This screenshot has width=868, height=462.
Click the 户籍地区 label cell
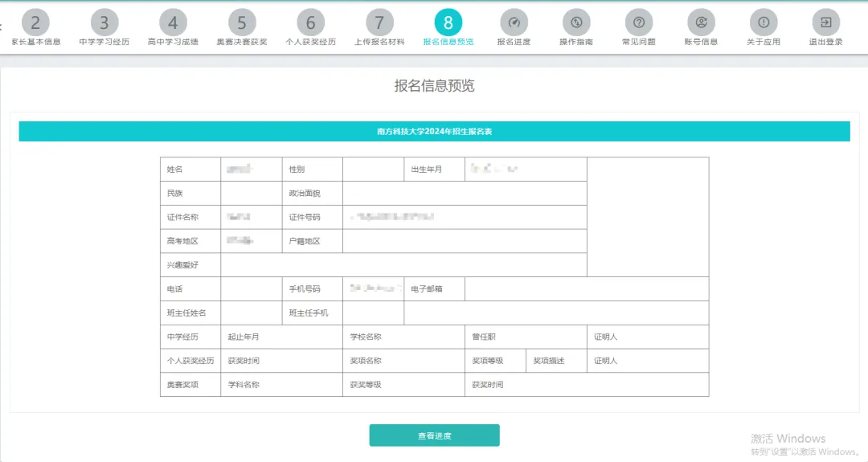click(312, 241)
